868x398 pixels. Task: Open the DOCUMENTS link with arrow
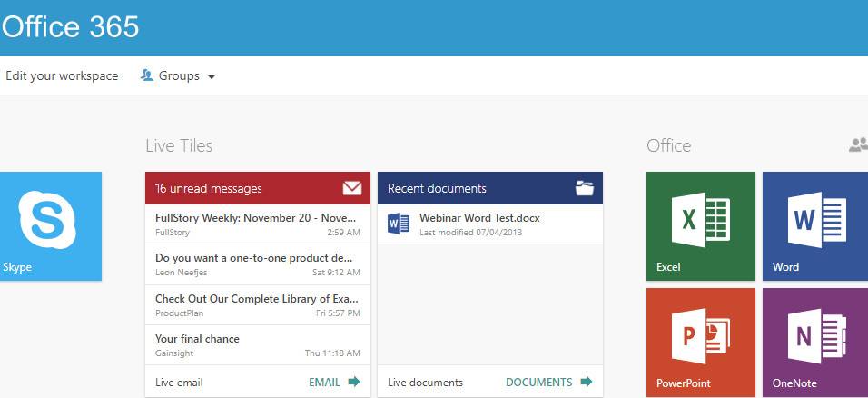click(548, 382)
